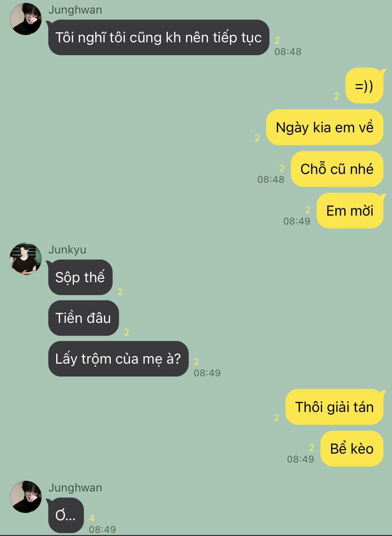This screenshot has width=392, height=536.
Task: Click the Junghwan name above the first message
Action: click(x=75, y=10)
